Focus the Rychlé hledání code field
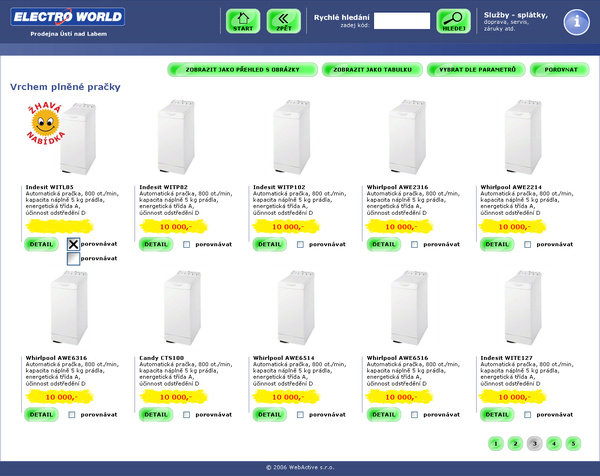 (x=402, y=21)
